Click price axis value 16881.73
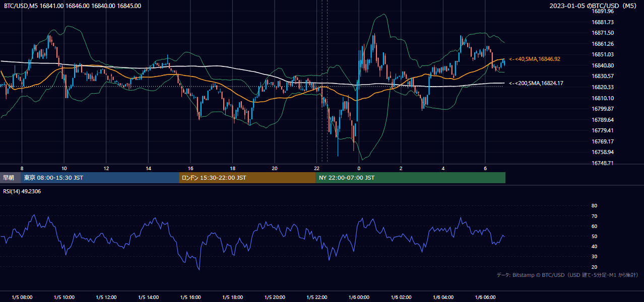Screen dimensions: 644x302 click(603, 22)
